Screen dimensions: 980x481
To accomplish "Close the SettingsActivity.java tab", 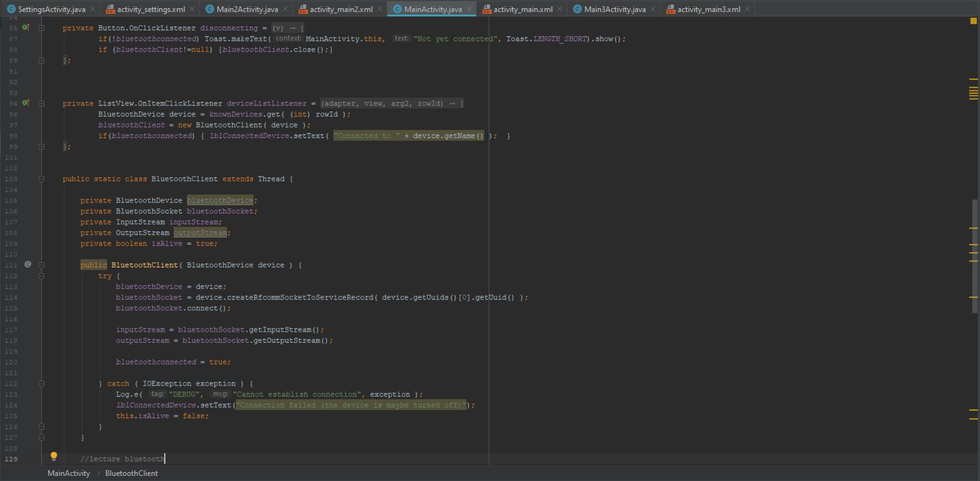I will click(x=92, y=9).
